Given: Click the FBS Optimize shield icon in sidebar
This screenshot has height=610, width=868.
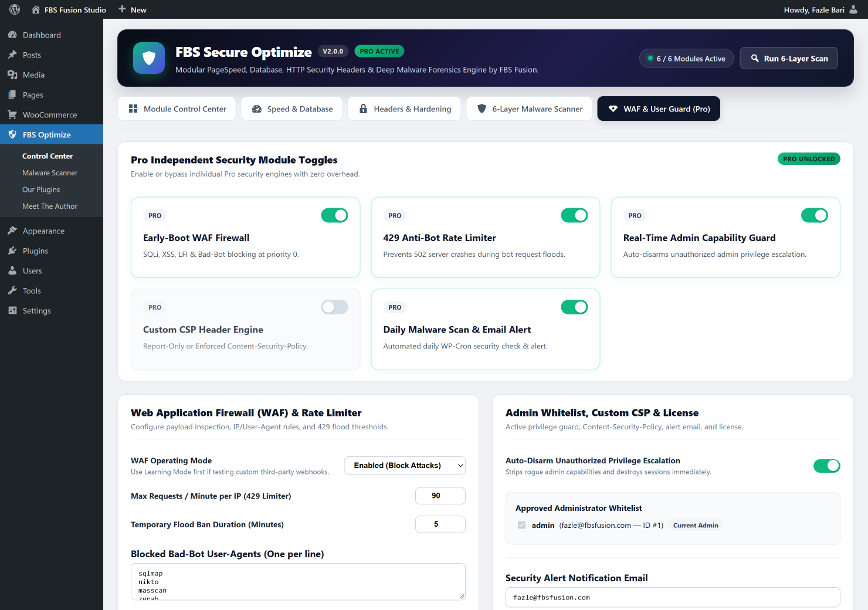Looking at the screenshot, I should click(x=12, y=134).
